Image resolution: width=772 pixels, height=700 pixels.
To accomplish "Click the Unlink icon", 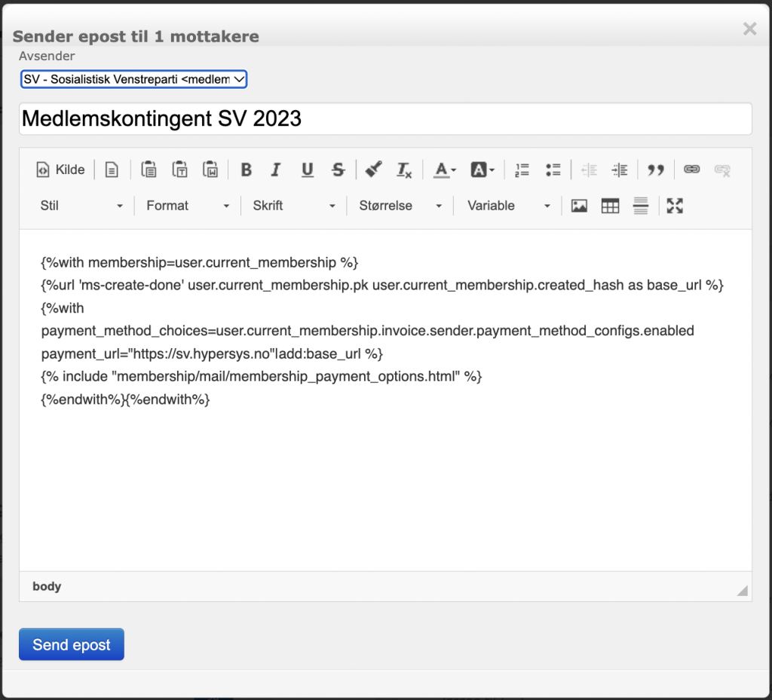I will (x=722, y=170).
